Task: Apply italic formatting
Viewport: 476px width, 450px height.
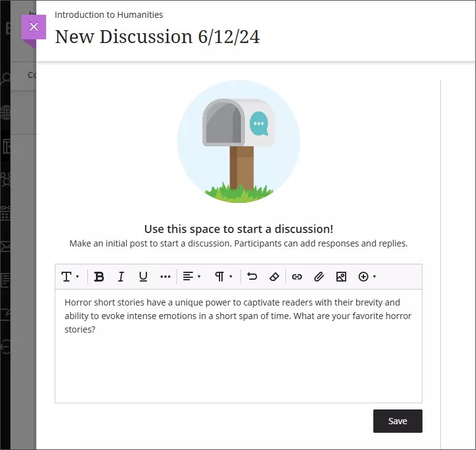Action: click(x=121, y=277)
